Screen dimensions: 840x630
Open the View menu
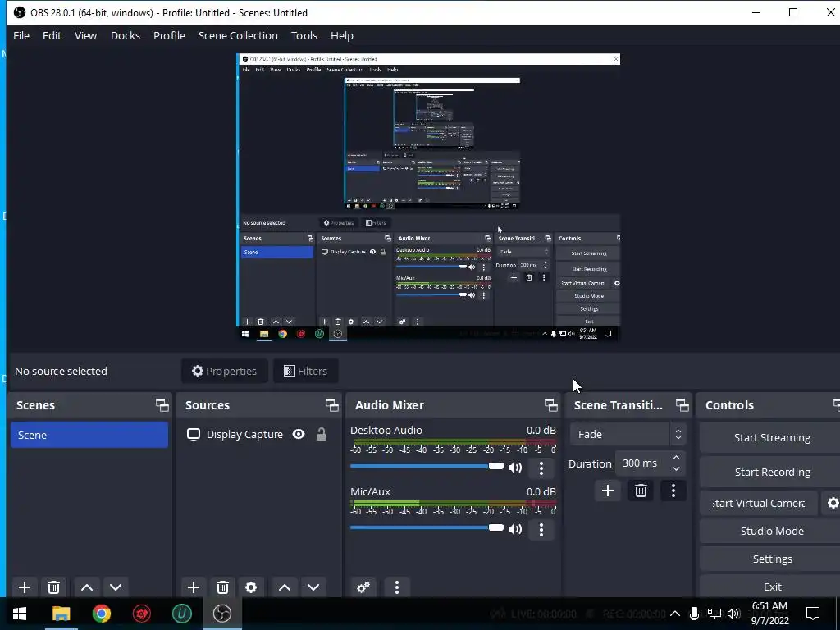85,35
